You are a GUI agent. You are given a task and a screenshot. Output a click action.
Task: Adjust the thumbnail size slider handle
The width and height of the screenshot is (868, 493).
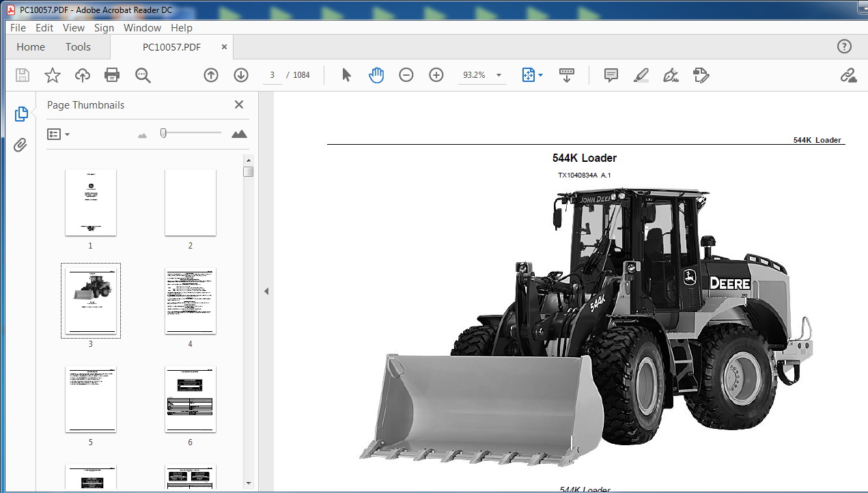(163, 133)
